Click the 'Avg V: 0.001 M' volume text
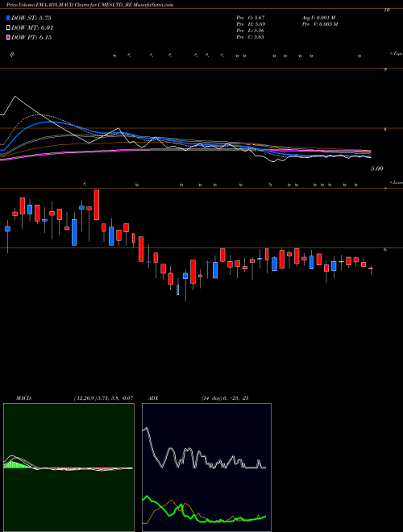 click(x=318, y=17)
